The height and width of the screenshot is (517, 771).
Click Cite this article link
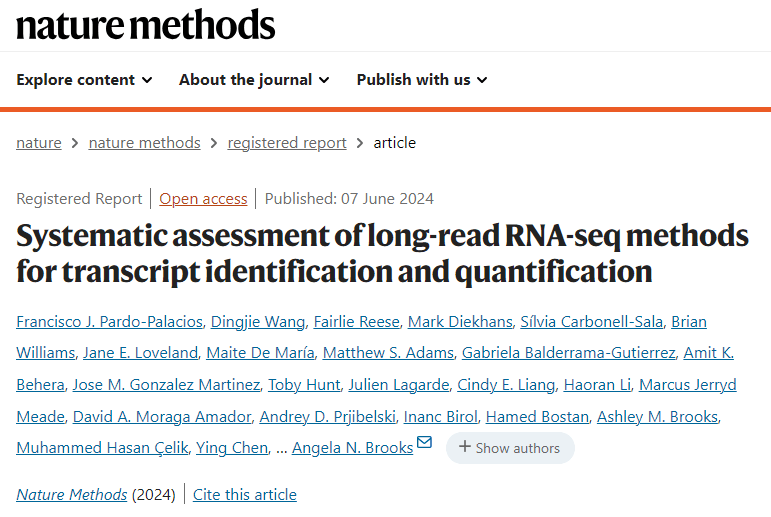point(245,494)
